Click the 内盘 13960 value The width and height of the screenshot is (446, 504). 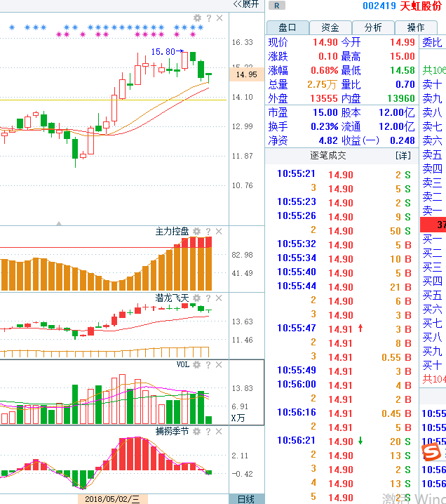[401, 99]
